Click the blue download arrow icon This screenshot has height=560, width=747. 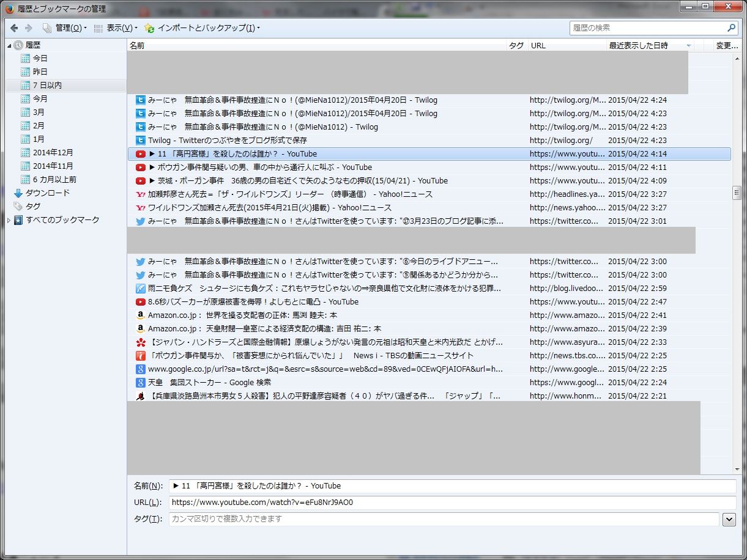(x=18, y=193)
